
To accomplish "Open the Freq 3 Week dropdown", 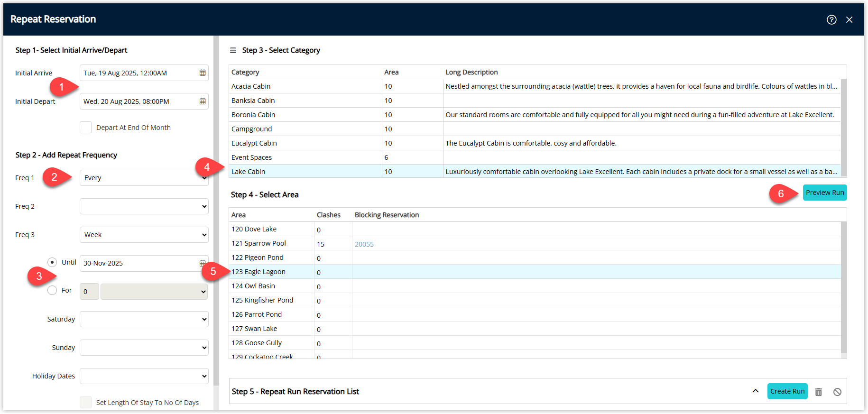I will pyautogui.click(x=144, y=235).
